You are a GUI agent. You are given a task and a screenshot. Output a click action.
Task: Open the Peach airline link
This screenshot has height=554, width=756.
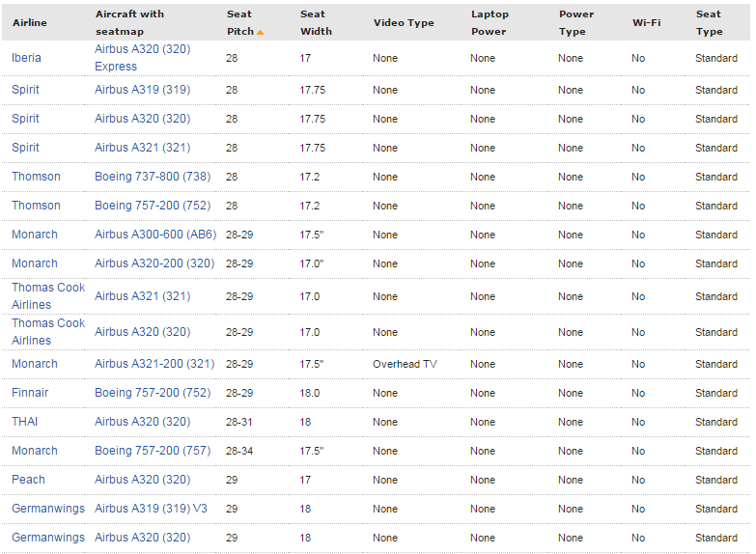tap(28, 480)
